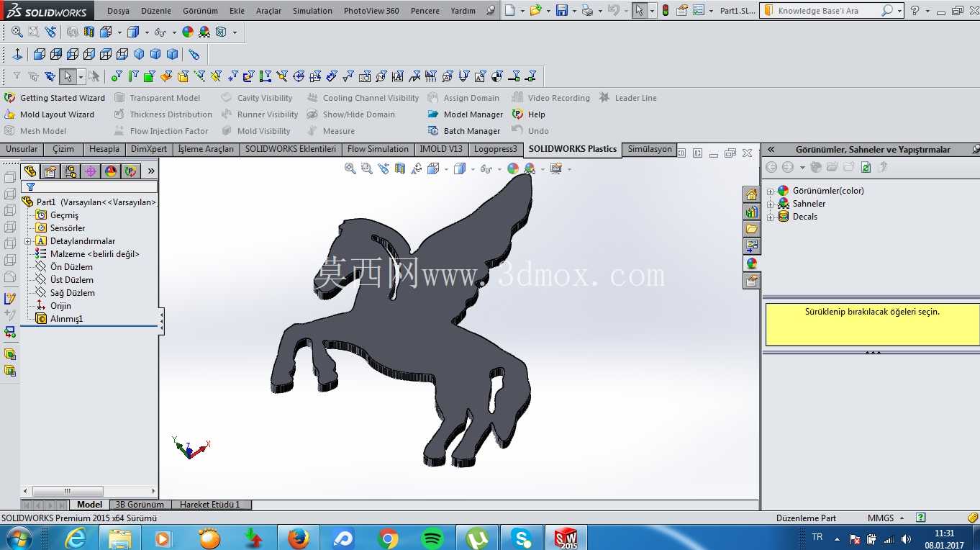Open the PropertyManager tab icon
The width and height of the screenshot is (980, 550).
pyautogui.click(x=50, y=171)
